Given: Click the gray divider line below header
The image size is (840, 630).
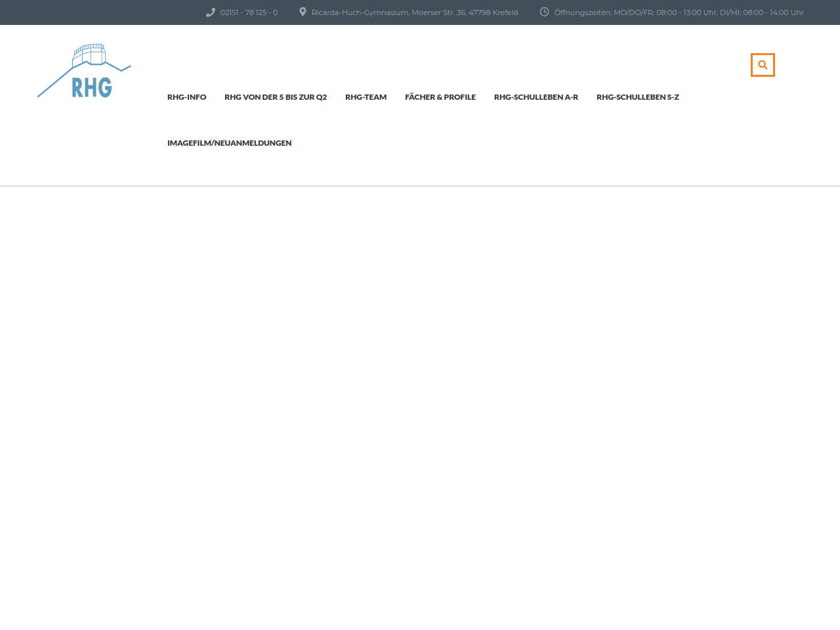Looking at the screenshot, I should point(420,186).
